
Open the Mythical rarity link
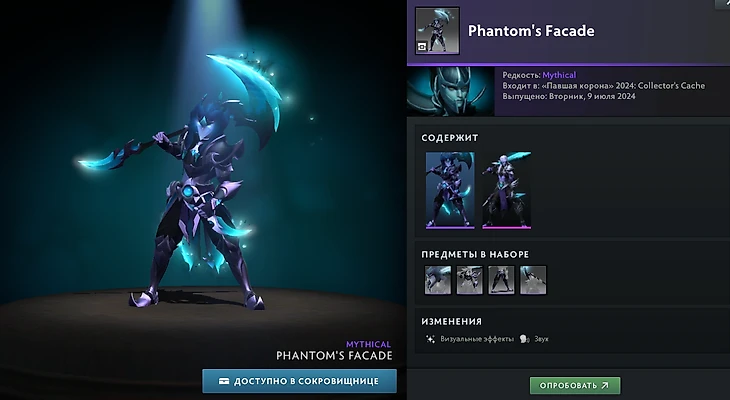point(559,75)
